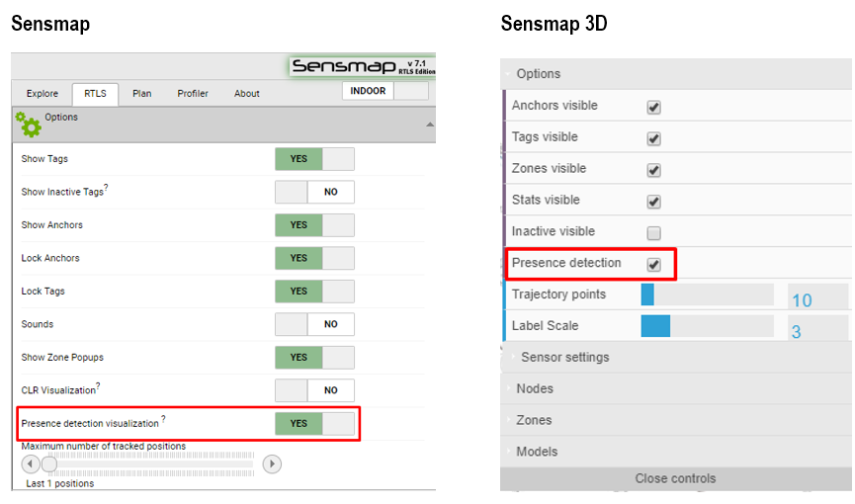Toggle the Lock Tags switch
The image size is (855, 504).
pyautogui.click(x=314, y=292)
